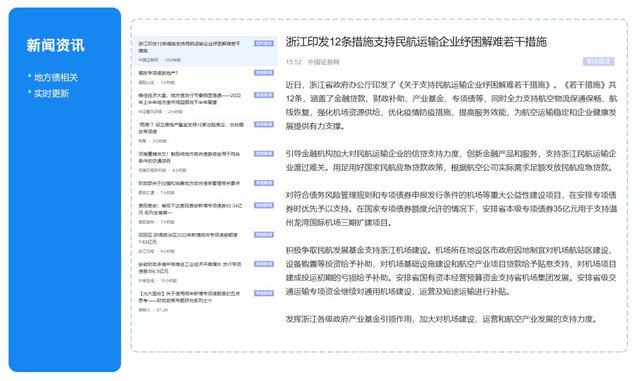640x381 pixels.
Task: Click the purple tag beside 专项债券366.5亿元 item
Action: point(264,264)
